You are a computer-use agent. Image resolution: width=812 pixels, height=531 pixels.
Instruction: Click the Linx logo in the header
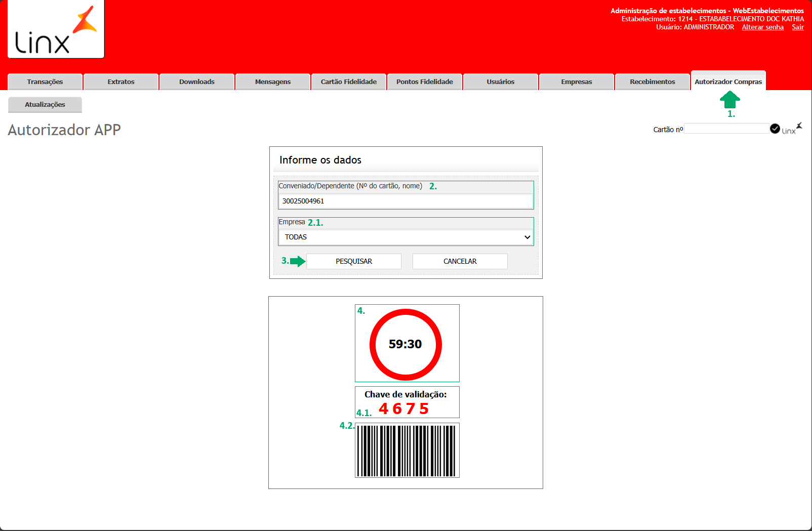56,29
